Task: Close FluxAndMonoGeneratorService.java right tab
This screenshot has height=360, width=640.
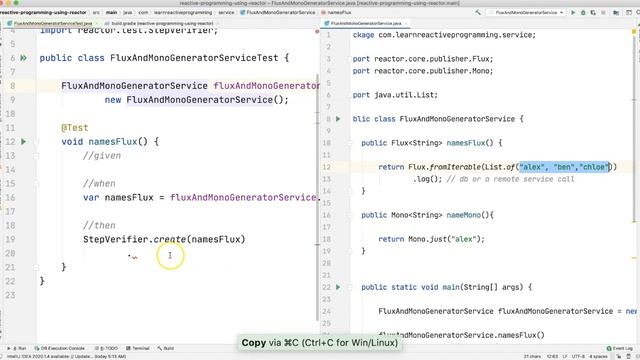Action: pyautogui.click(x=406, y=24)
